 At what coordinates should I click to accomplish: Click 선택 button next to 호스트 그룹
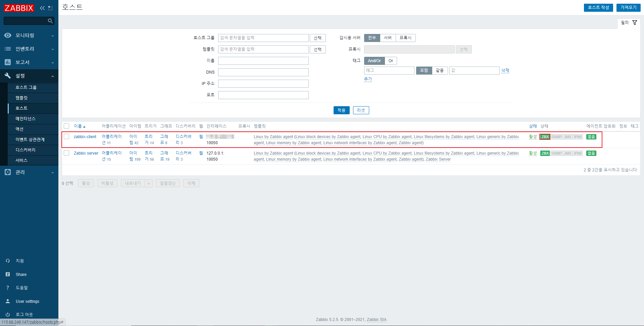point(317,38)
